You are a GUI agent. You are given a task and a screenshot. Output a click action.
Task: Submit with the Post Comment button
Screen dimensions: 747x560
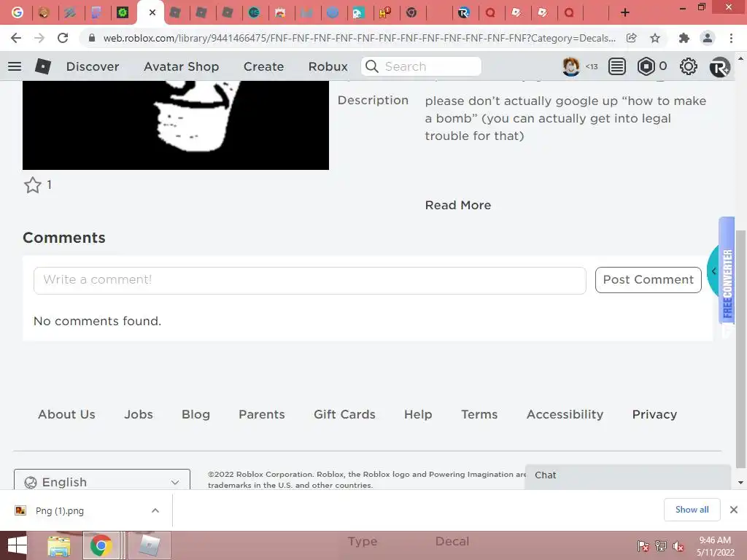click(648, 280)
